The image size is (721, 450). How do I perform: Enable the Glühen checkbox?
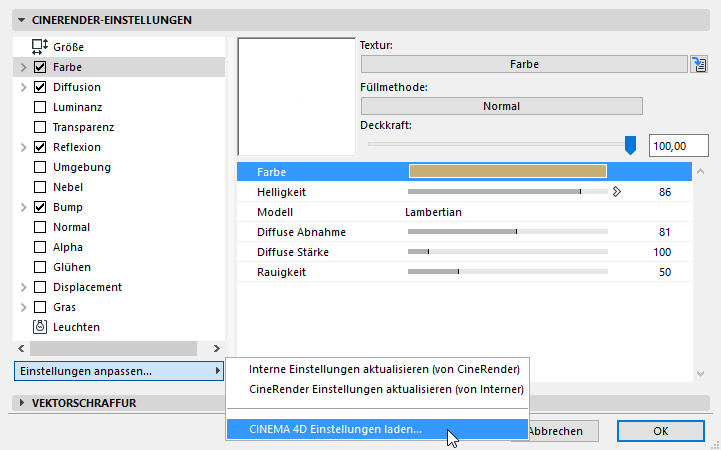[x=40, y=267]
